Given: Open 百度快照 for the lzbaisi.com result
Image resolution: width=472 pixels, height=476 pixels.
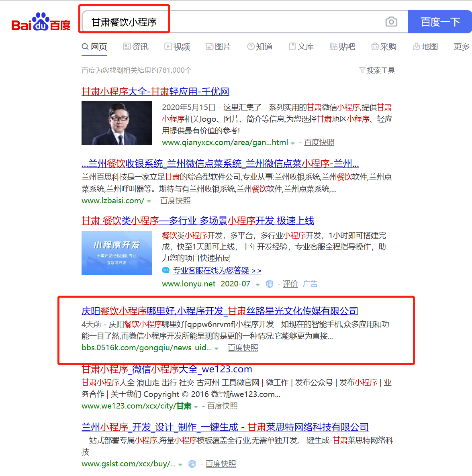Looking at the screenshot, I should (x=175, y=201).
